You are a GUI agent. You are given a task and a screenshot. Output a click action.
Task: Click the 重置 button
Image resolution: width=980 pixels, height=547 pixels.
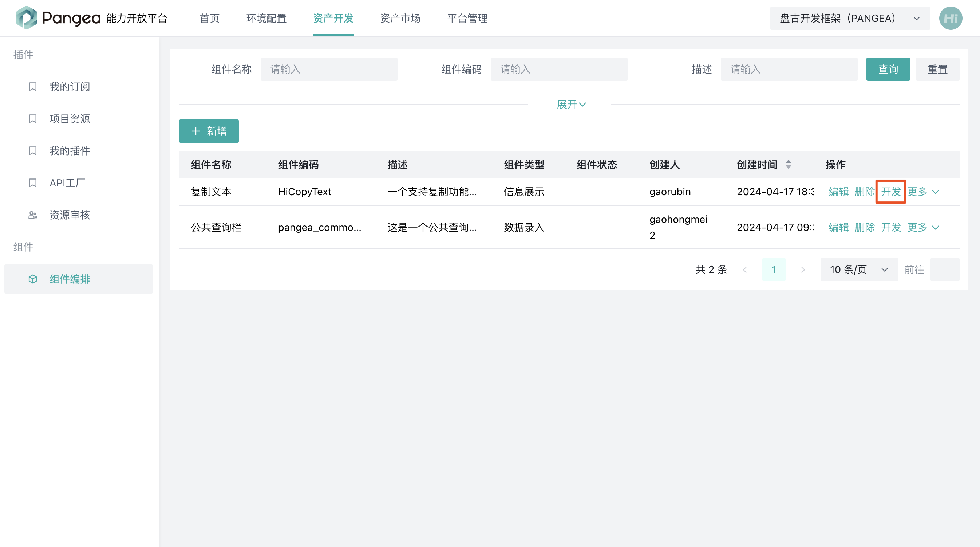tap(937, 69)
